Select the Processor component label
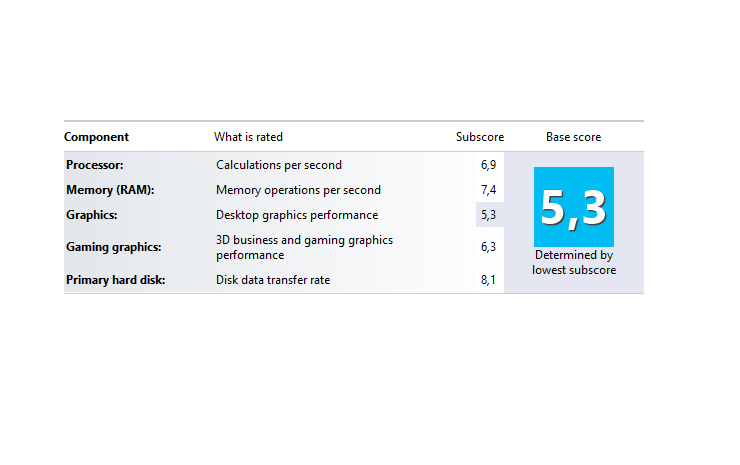The image size is (740, 465). coord(94,165)
